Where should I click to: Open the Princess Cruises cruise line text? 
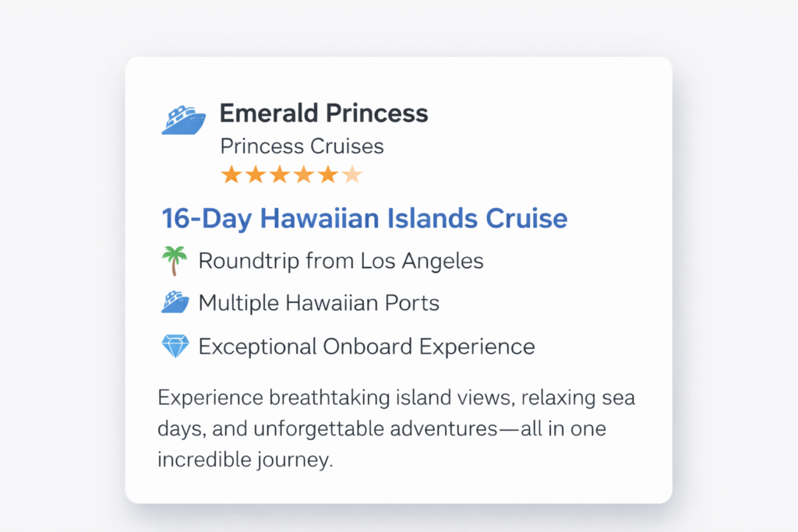click(302, 146)
